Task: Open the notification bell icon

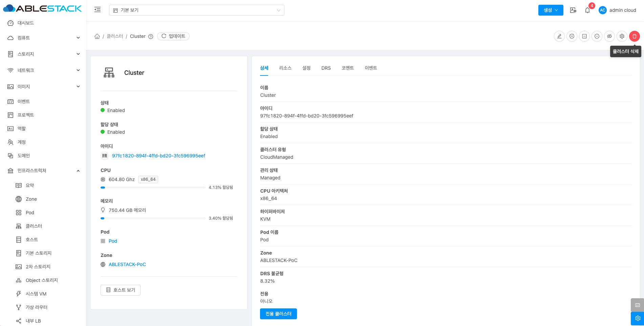Action: tap(587, 10)
